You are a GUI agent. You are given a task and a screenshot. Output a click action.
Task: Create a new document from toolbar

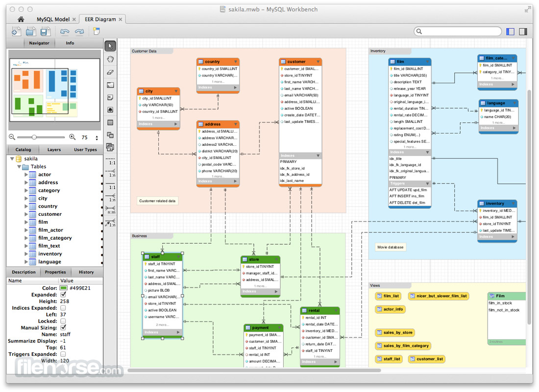[x=16, y=32]
